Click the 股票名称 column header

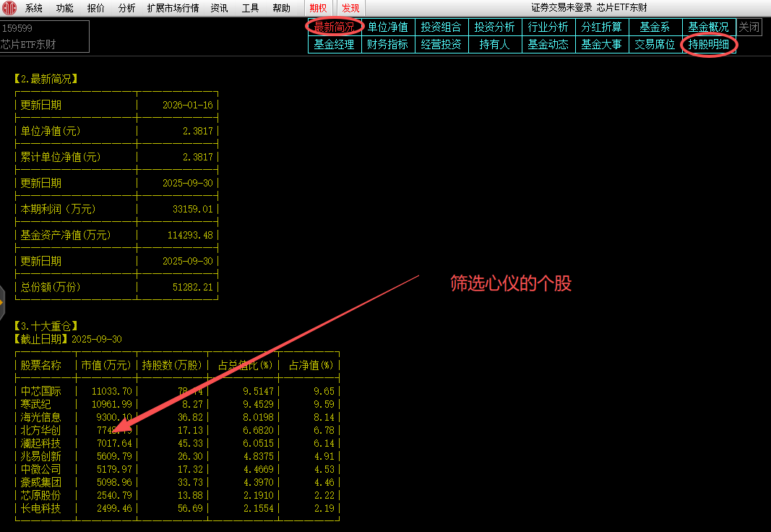[x=40, y=365]
